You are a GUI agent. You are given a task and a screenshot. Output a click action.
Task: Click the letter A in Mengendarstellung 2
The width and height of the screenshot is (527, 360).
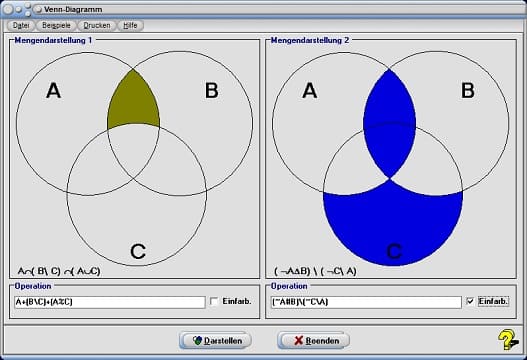(x=310, y=90)
